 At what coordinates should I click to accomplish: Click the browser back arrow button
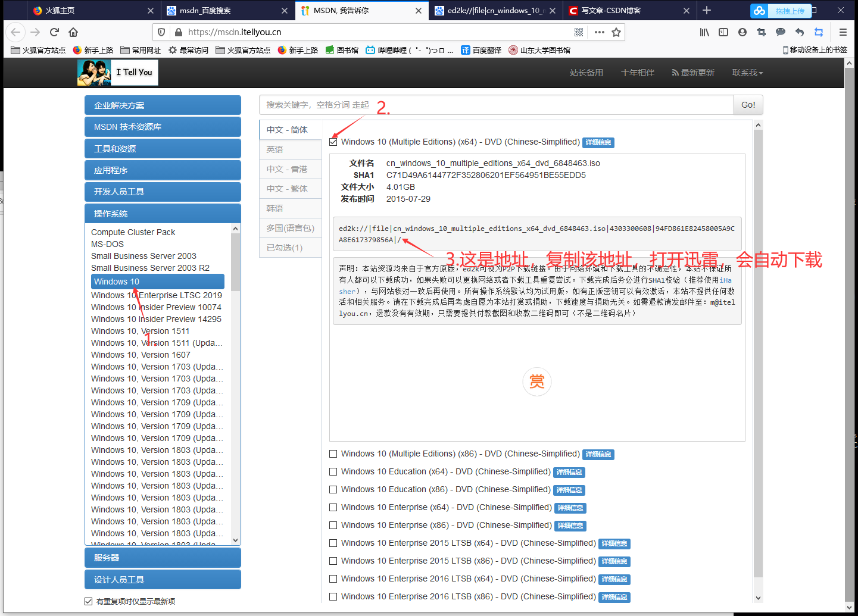(15, 32)
